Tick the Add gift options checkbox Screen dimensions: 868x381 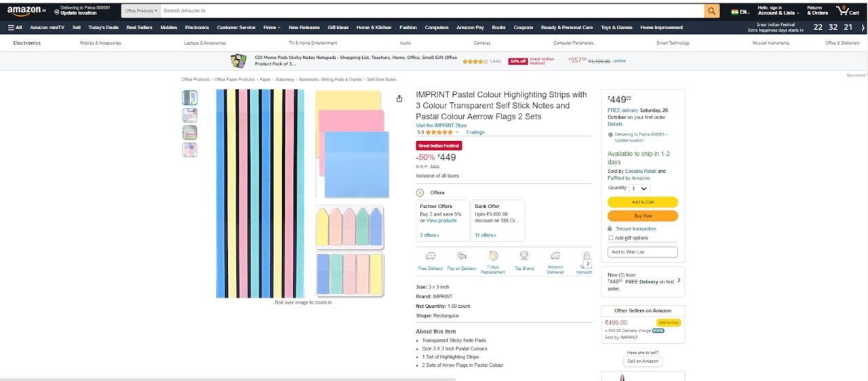click(x=610, y=238)
